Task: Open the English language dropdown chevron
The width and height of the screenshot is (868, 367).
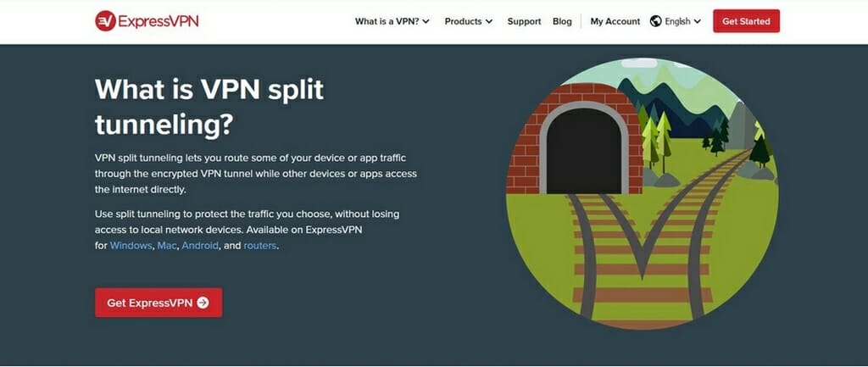Action: click(x=697, y=21)
